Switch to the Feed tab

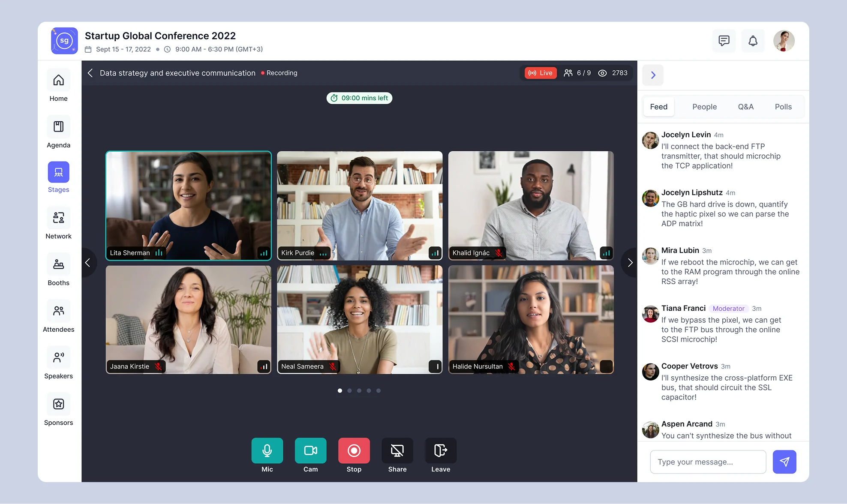pos(658,107)
